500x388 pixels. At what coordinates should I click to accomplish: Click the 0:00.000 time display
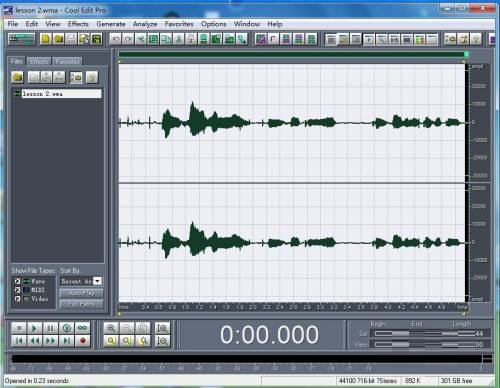[x=269, y=335]
